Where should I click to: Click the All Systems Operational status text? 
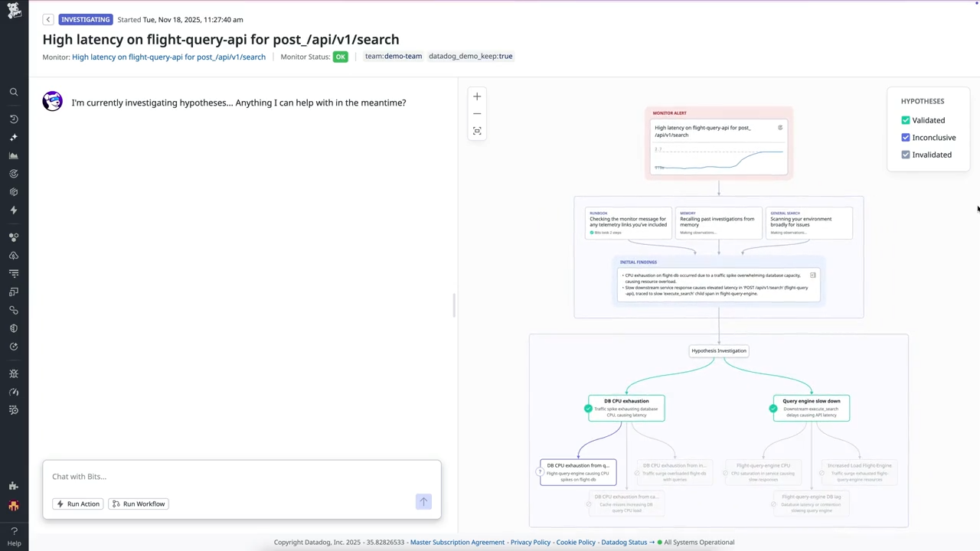(x=699, y=542)
